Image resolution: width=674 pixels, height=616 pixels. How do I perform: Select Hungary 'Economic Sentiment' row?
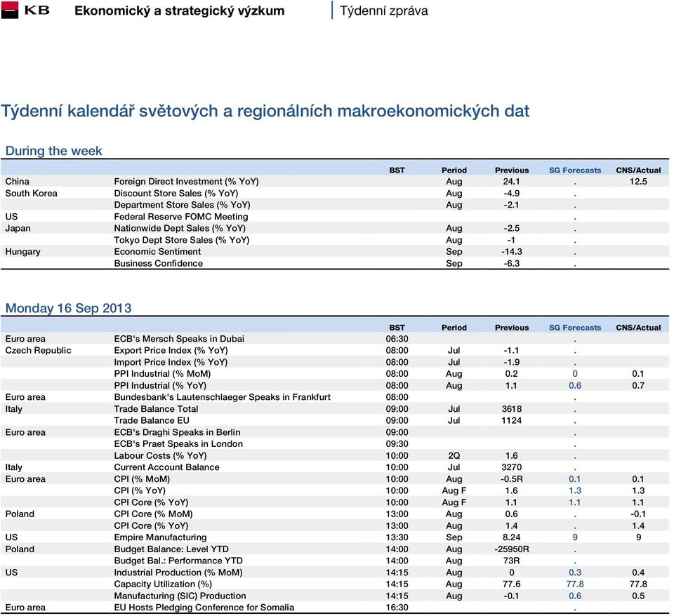[x=335, y=252]
